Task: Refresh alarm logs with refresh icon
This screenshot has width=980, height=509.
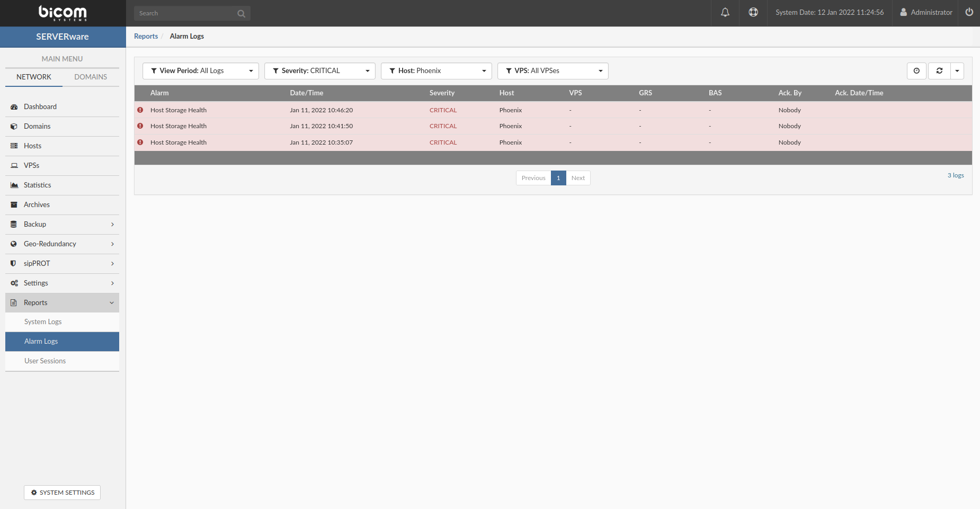Action: tap(939, 71)
